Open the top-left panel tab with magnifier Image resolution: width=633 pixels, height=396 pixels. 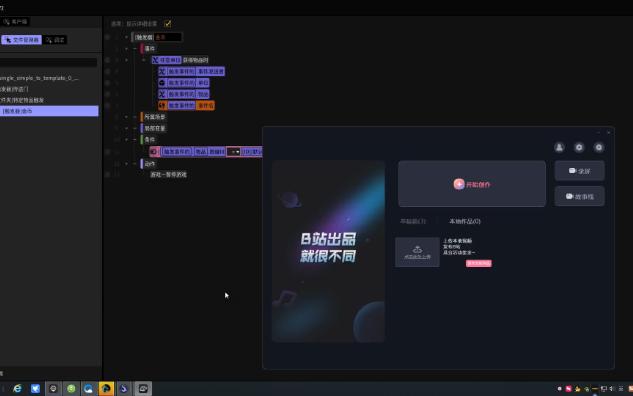pos(15,21)
